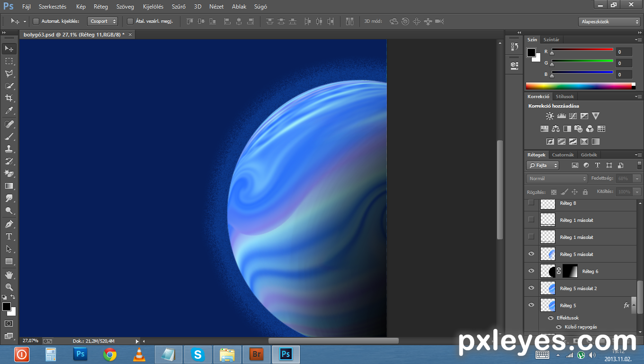Select the Gradient tool
The width and height of the screenshot is (644, 364).
(x=9, y=186)
